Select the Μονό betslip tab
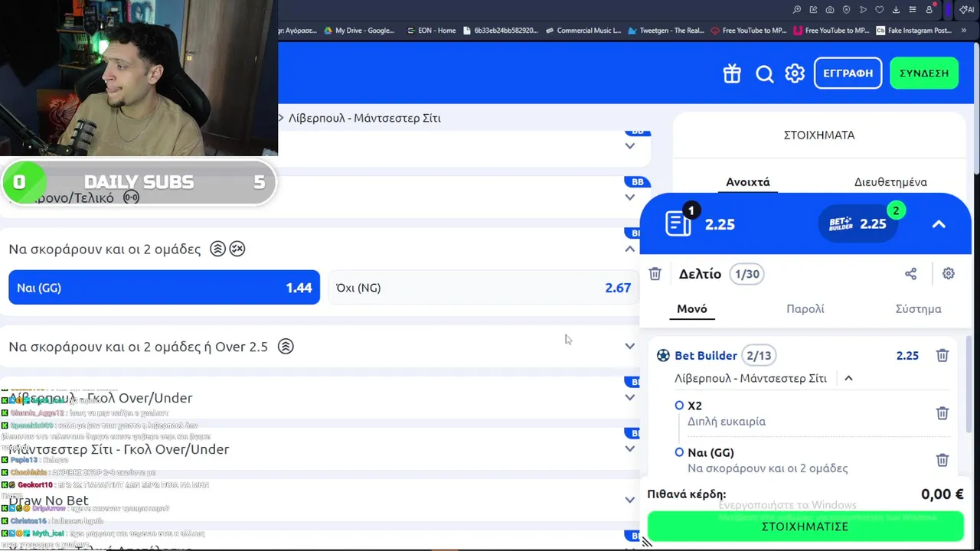Image resolution: width=980 pixels, height=551 pixels. (x=692, y=309)
